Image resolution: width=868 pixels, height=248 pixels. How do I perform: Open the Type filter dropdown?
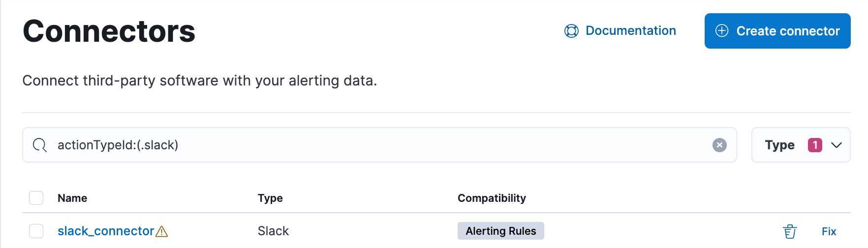[x=779, y=145]
